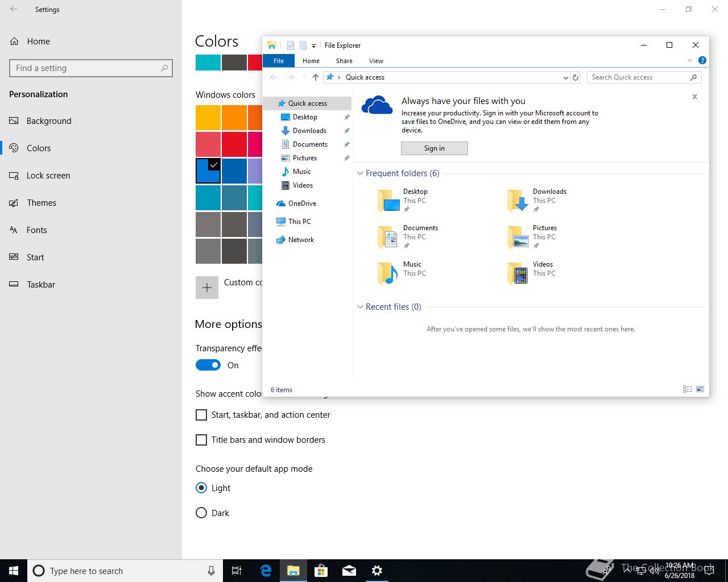Open Task View on taskbar
728x582 pixels.
coord(237,571)
